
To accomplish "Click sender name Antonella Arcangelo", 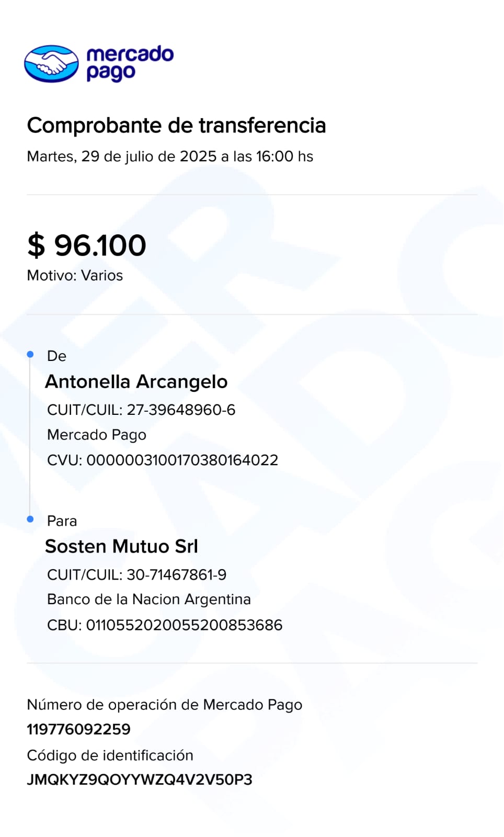I will (136, 382).
